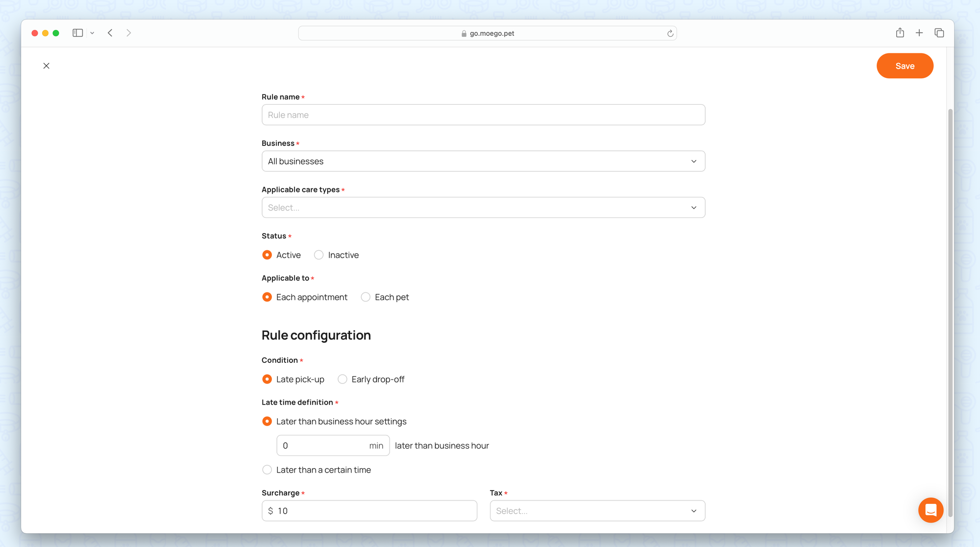Go back using browser back arrow
Image resolution: width=980 pixels, height=547 pixels.
tap(110, 33)
